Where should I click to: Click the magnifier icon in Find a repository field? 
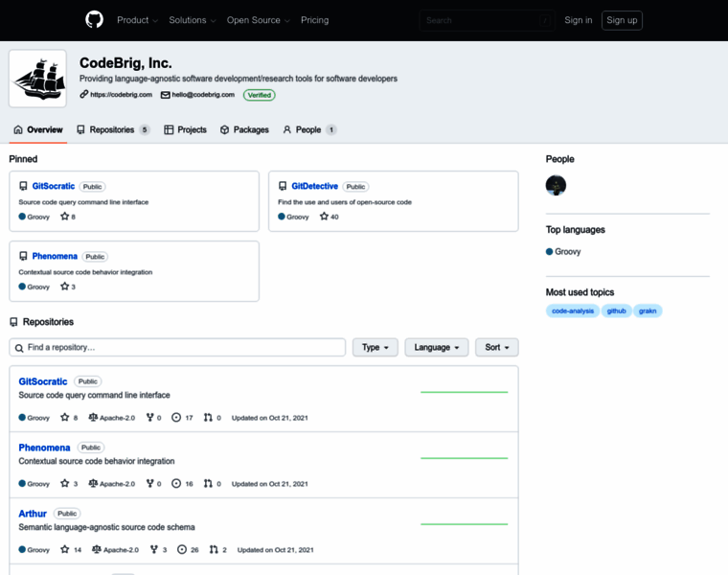pos(19,348)
